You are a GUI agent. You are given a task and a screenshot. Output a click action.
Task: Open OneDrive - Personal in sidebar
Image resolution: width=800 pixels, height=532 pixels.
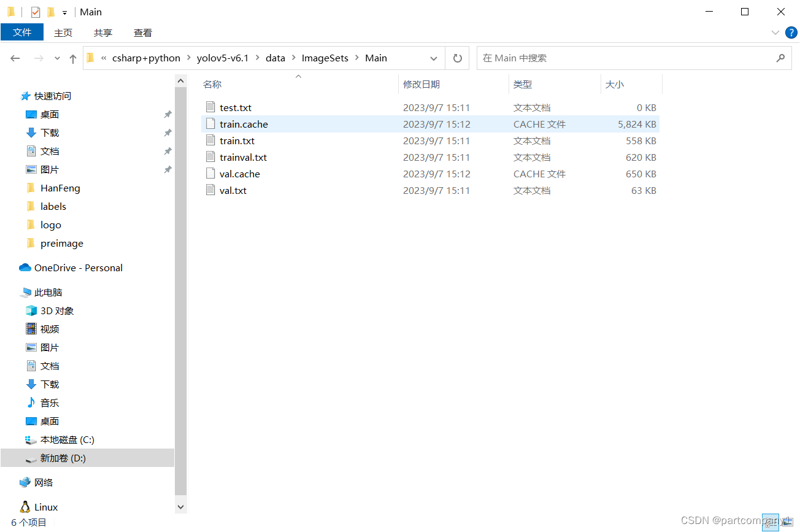tap(78, 268)
